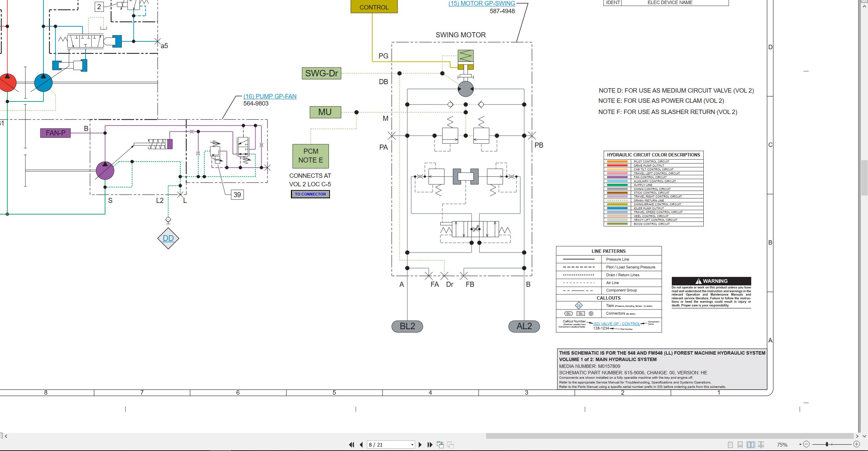Click the red drive pump symbol
868x451 pixels.
tap(7, 82)
